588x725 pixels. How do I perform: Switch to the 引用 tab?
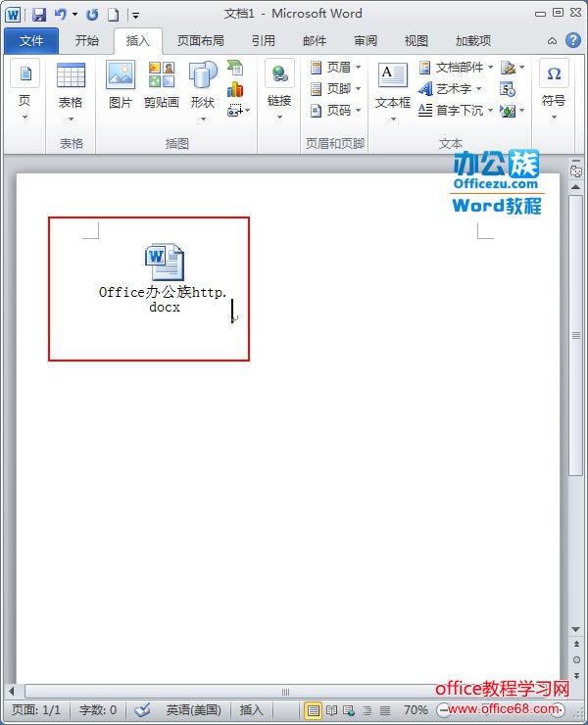[264, 41]
